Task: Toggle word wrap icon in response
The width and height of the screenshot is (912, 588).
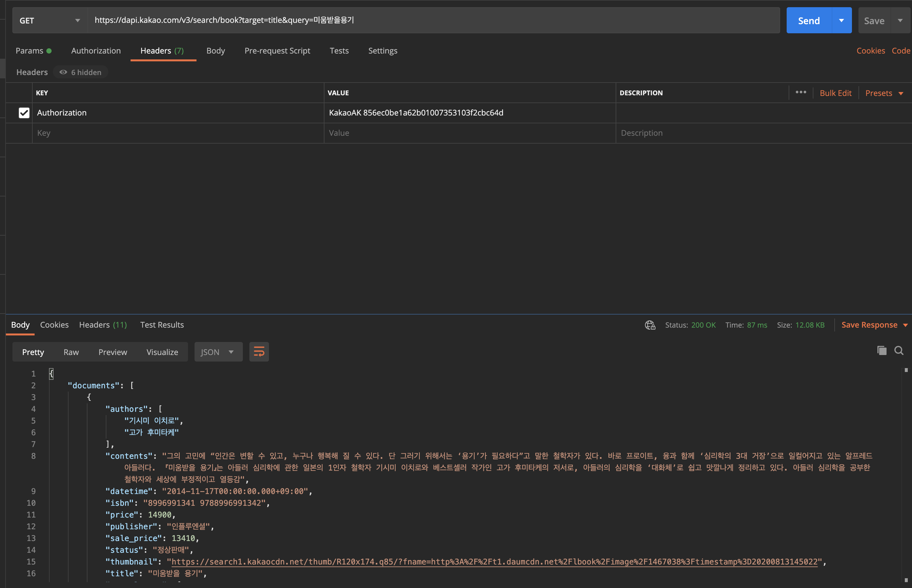Action: pos(259,352)
